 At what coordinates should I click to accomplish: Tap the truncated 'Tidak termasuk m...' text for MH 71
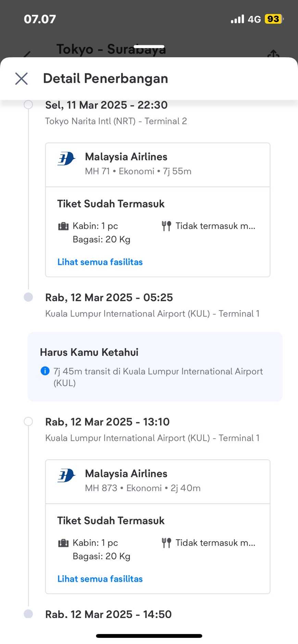215,226
